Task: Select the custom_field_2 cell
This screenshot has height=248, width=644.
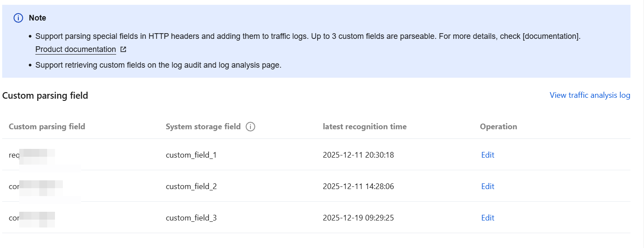Action: click(191, 186)
